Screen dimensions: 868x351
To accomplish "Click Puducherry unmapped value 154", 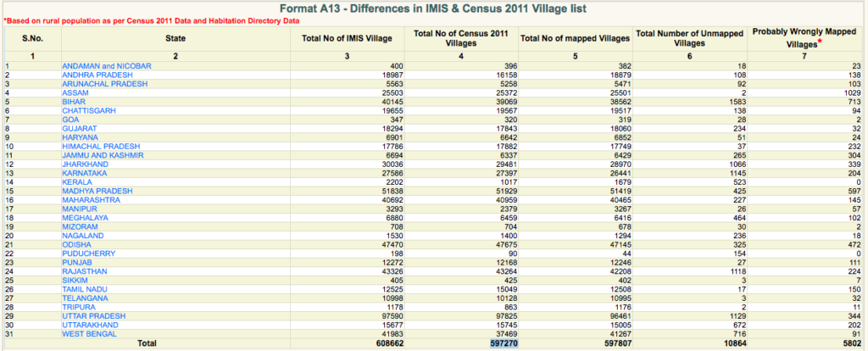I will point(739,253).
